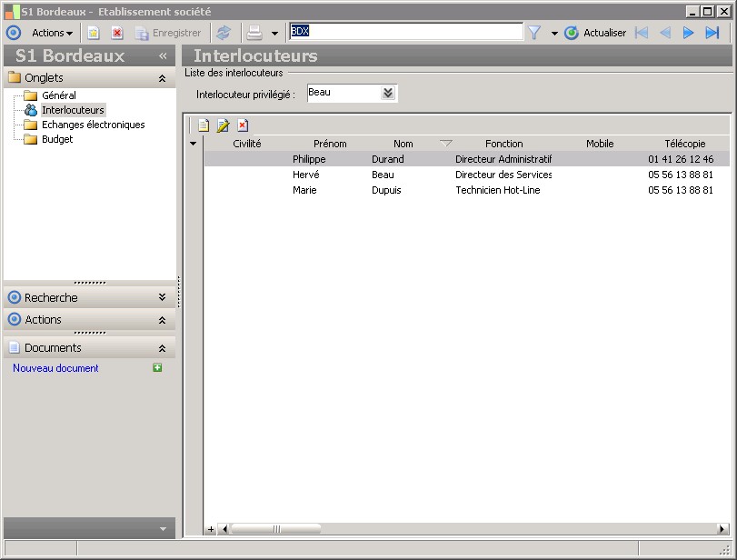Screen dimensions: 737x560
Task: Open the Interlocuteur privilégié combo box
Action: pos(388,93)
